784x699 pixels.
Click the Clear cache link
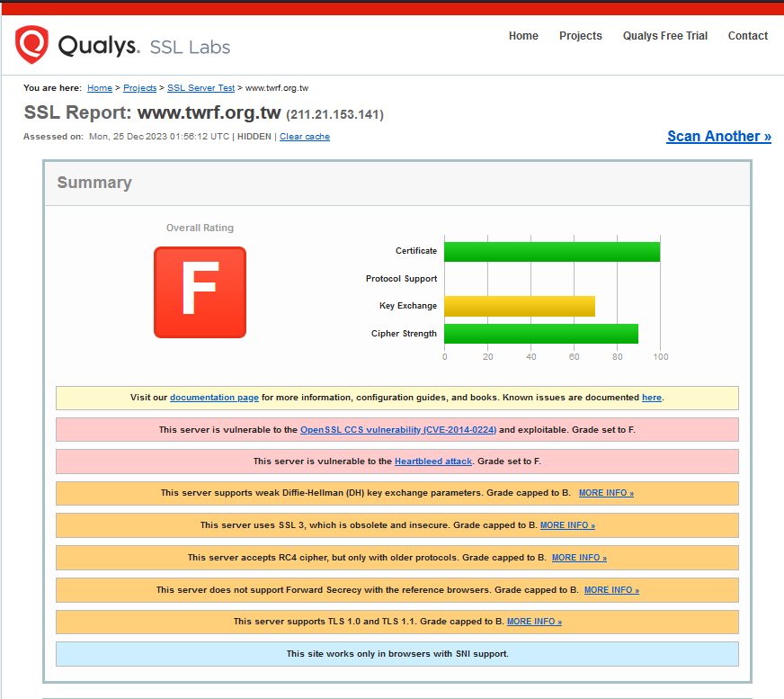(305, 137)
